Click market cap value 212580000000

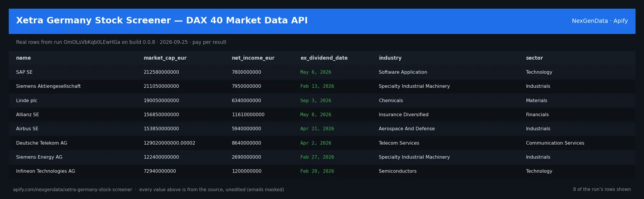(161, 72)
